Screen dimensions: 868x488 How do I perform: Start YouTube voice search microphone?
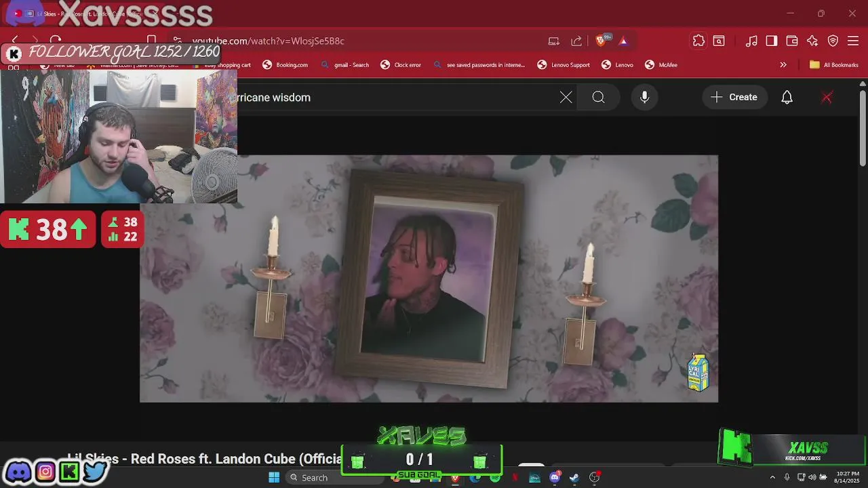point(645,98)
